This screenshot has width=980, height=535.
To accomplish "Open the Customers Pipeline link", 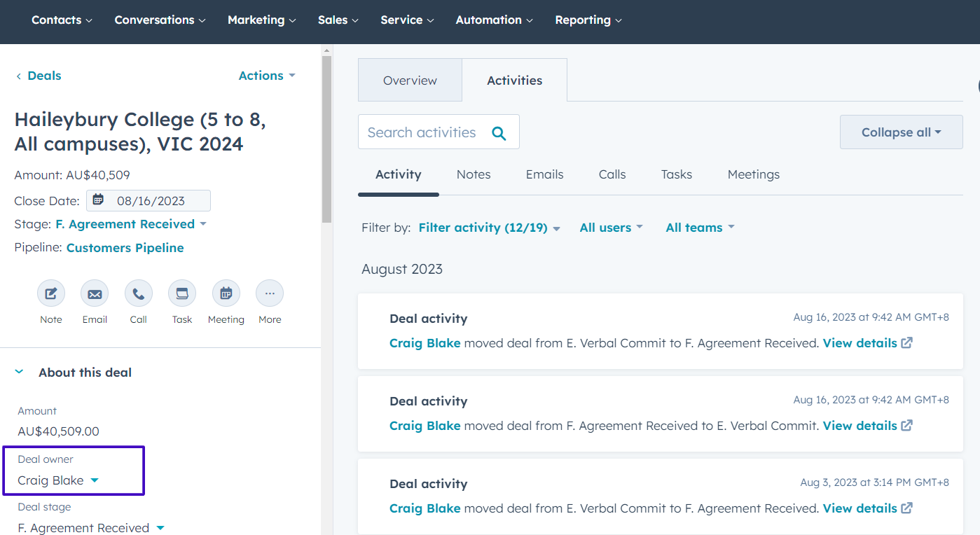I will [125, 248].
